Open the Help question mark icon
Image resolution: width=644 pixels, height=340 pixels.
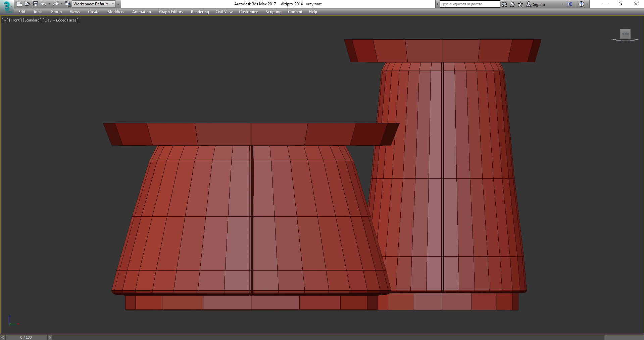tap(581, 4)
